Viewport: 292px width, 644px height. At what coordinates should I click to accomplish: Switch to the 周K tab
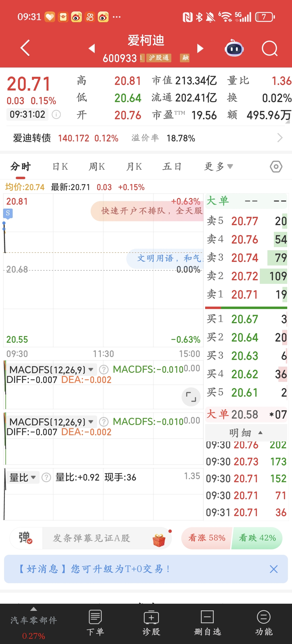pyautogui.click(x=97, y=166)
